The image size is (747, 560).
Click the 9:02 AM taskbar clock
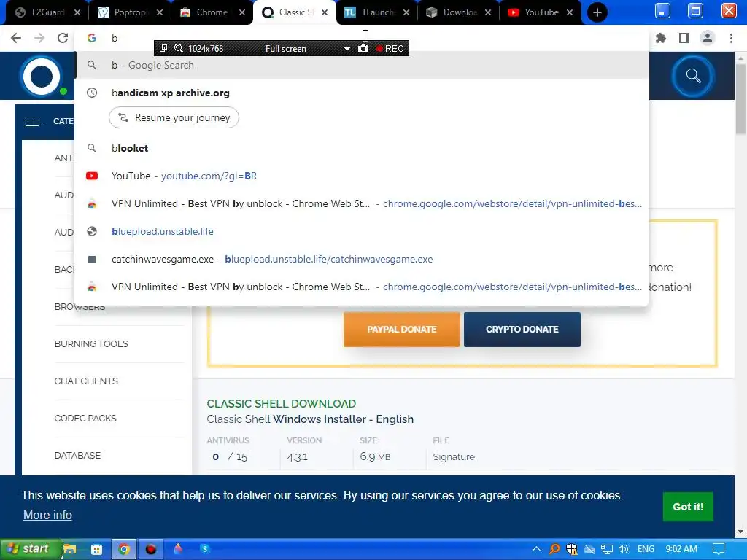click(x=681, y=549)
